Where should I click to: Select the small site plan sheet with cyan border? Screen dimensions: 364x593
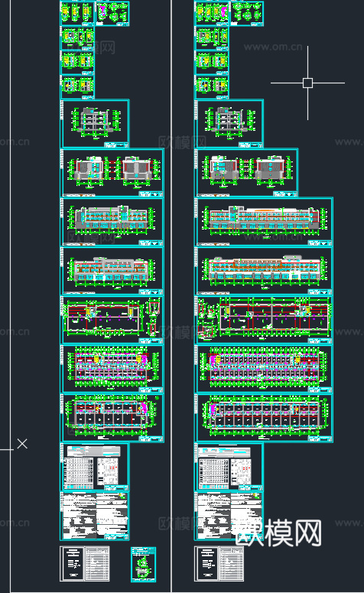tap(143, 564)
